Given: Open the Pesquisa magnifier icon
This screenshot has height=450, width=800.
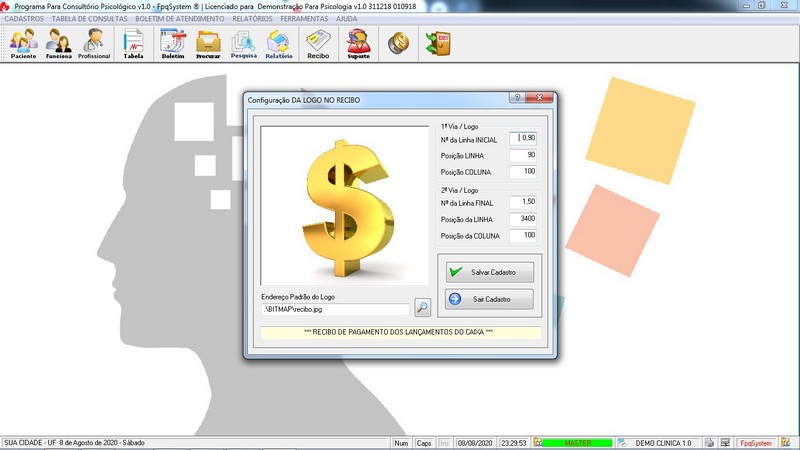Looking at the screenshot, I should [243, 44].
